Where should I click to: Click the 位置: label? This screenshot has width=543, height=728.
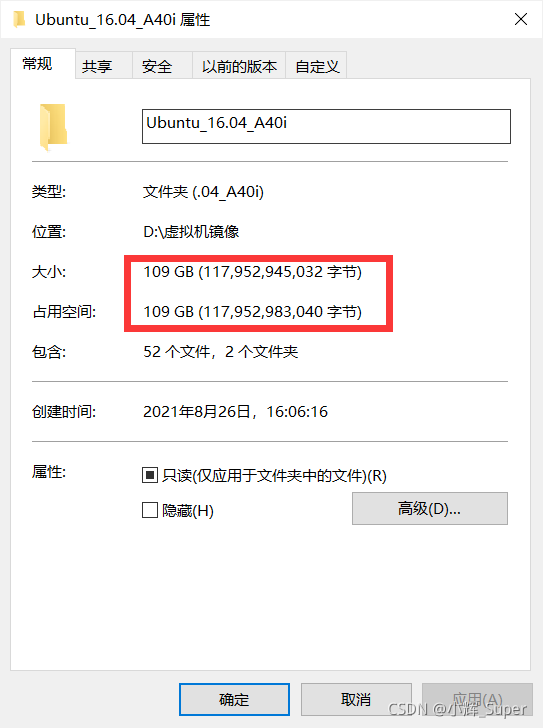coord(49,231)
